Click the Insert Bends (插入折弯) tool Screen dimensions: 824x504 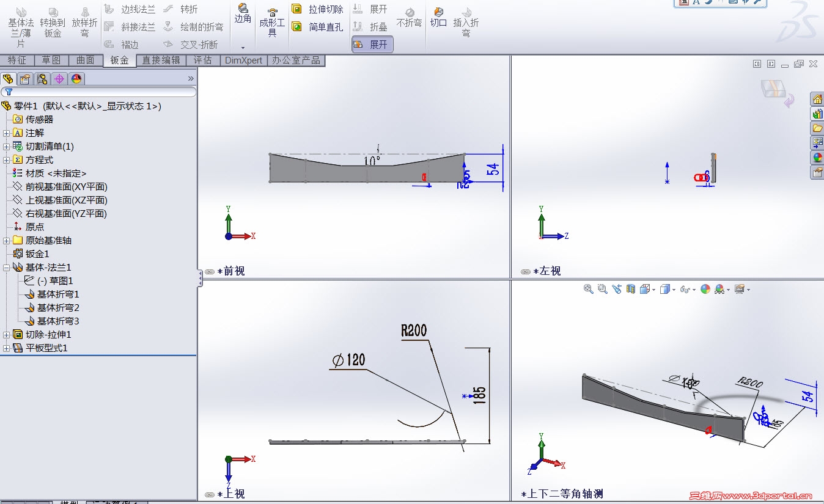point(466,23)
